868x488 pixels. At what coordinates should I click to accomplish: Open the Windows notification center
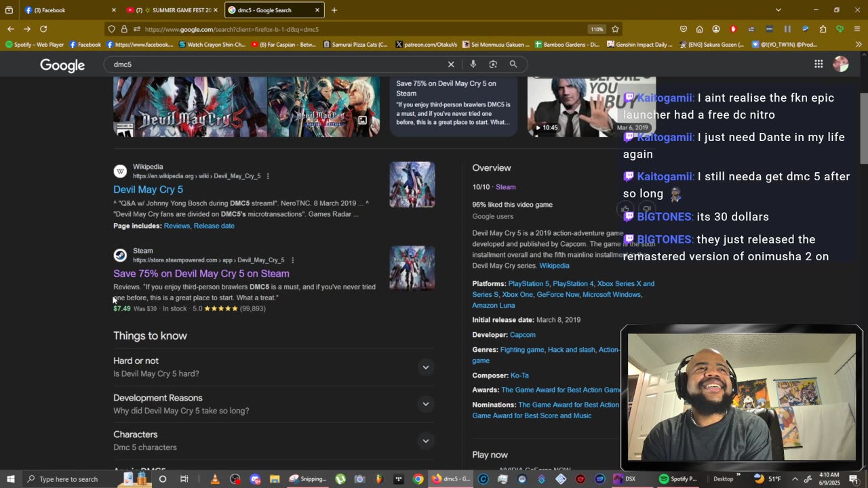[x=854, y=479]
